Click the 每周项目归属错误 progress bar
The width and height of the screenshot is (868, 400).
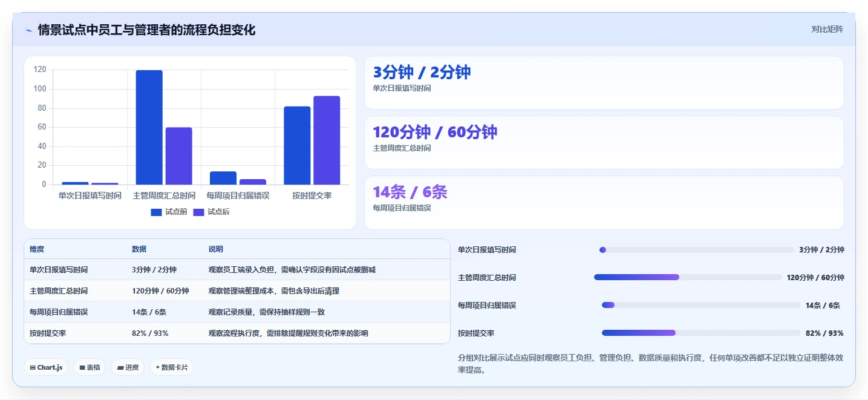tap(701, 305)
